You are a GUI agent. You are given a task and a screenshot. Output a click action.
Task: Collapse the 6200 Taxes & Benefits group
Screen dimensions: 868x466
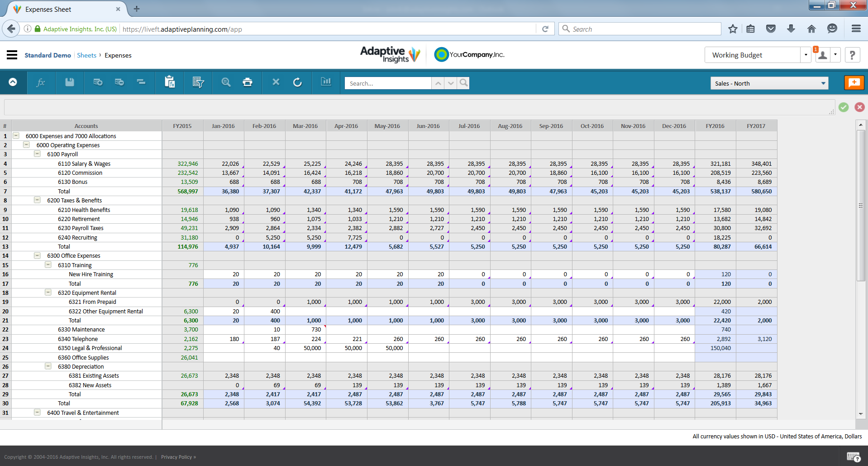[x=37, y=200]
